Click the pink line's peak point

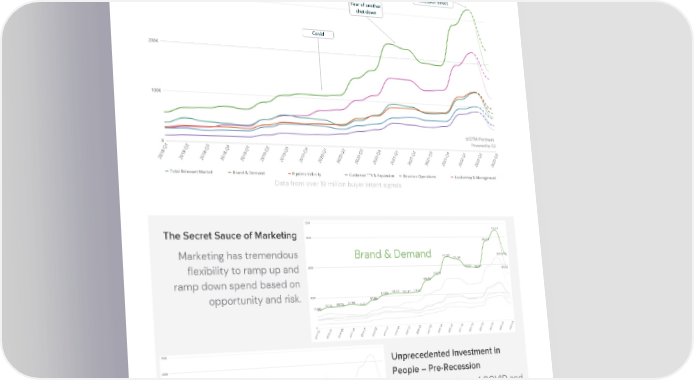(x=471, y=53)
